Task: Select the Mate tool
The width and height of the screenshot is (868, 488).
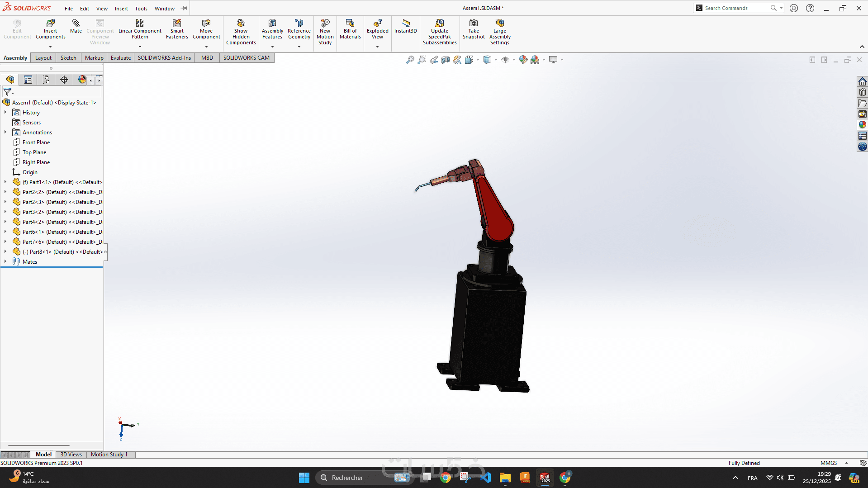Action: tap(76, 27)
